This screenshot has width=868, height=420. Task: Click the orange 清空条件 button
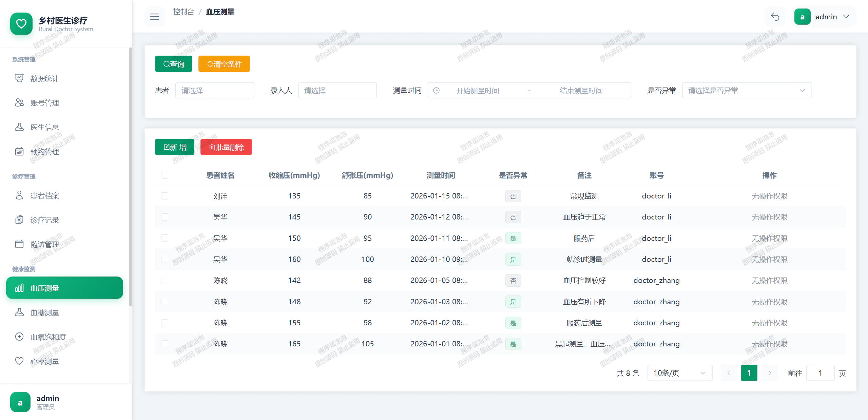click(x=224, y=64)
